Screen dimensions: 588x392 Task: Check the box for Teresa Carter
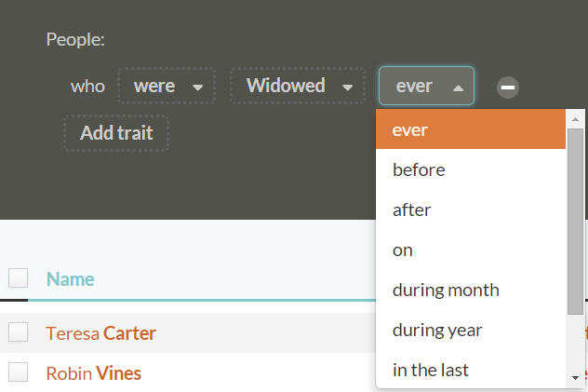pos(19,332)
